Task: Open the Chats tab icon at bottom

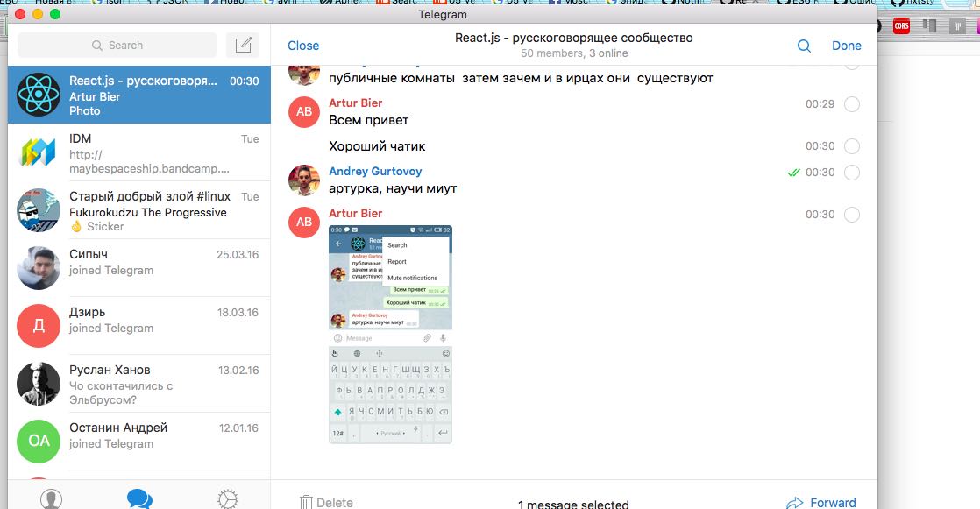Action: 139,499
